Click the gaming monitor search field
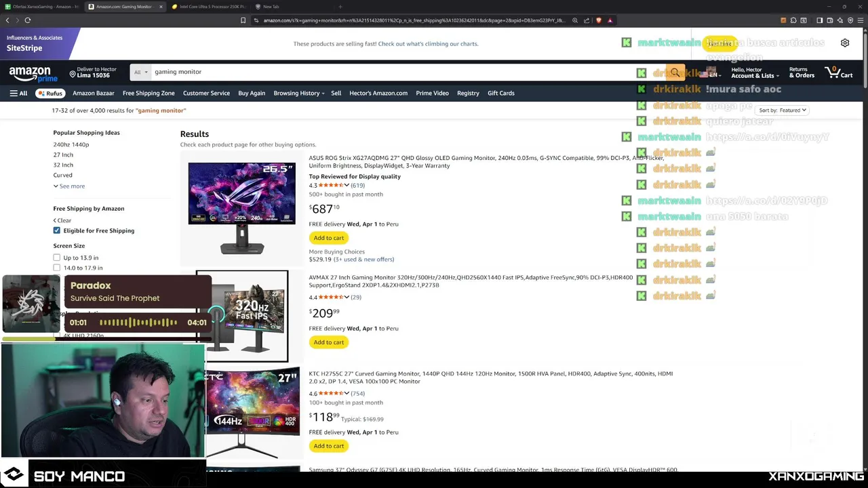The width and height of the screenshot is (868, 488). coord(408,72)
